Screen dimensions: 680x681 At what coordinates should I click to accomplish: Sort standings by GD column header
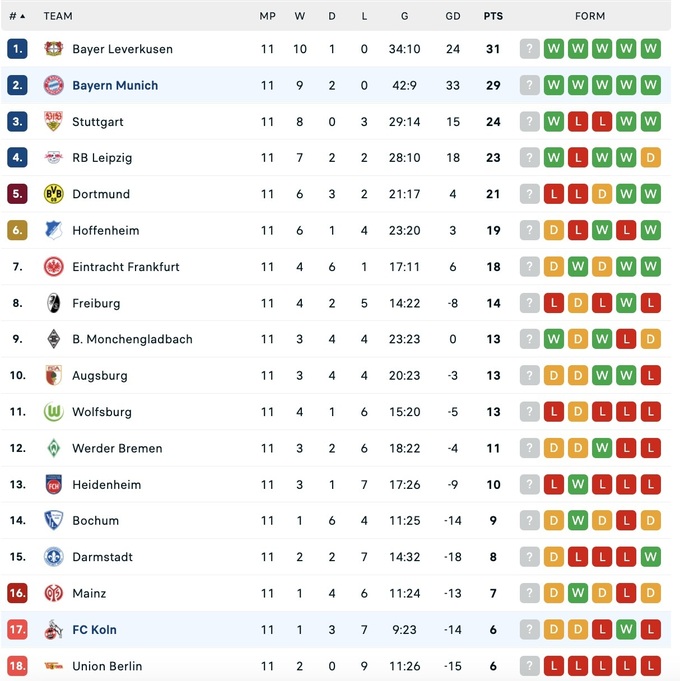(x=453, y=16)
